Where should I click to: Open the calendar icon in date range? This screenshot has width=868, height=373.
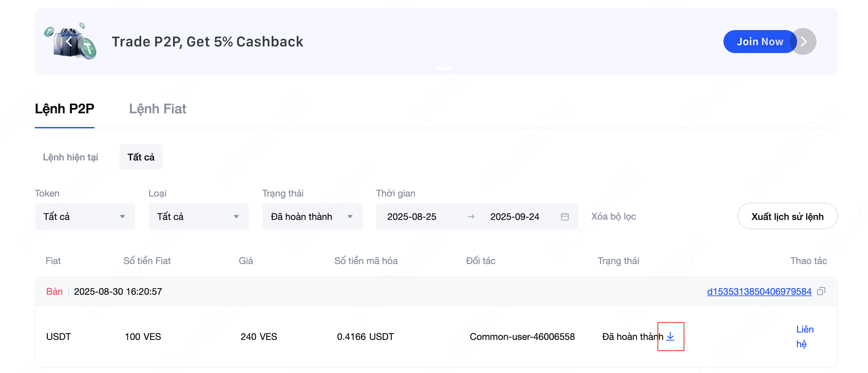(x=565, y=217)
